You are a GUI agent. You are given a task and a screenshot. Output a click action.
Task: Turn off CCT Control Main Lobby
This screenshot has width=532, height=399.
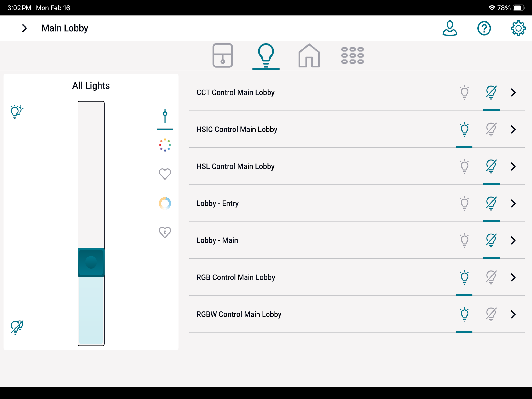pos(491,92)
